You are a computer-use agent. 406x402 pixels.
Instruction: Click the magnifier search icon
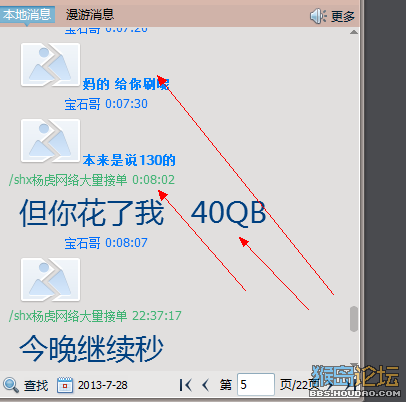point(11,385)
